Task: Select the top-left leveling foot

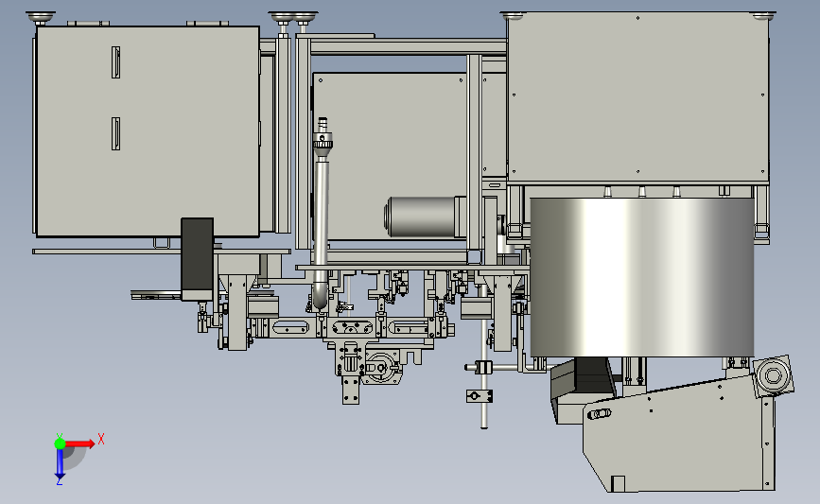Action: 41,18
